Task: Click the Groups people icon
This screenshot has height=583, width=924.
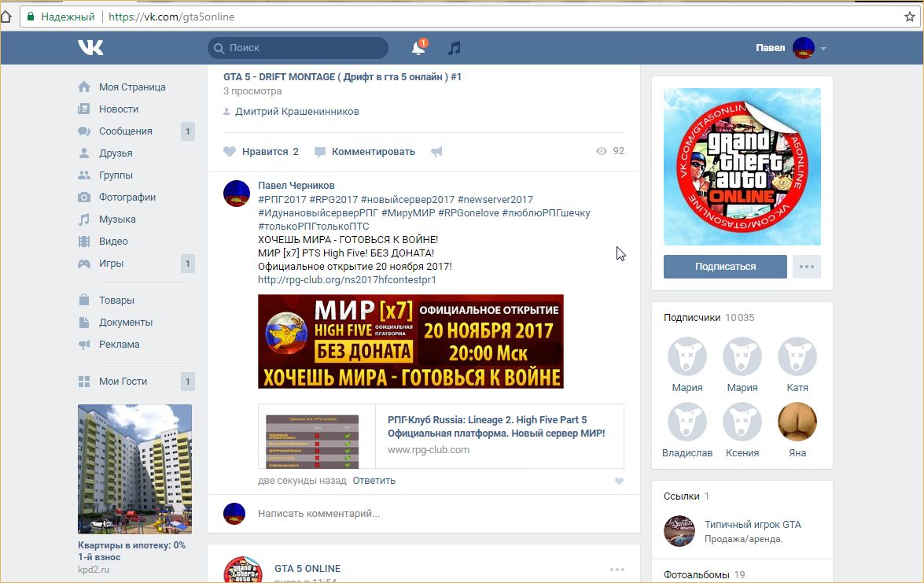Action: point(84,175)
